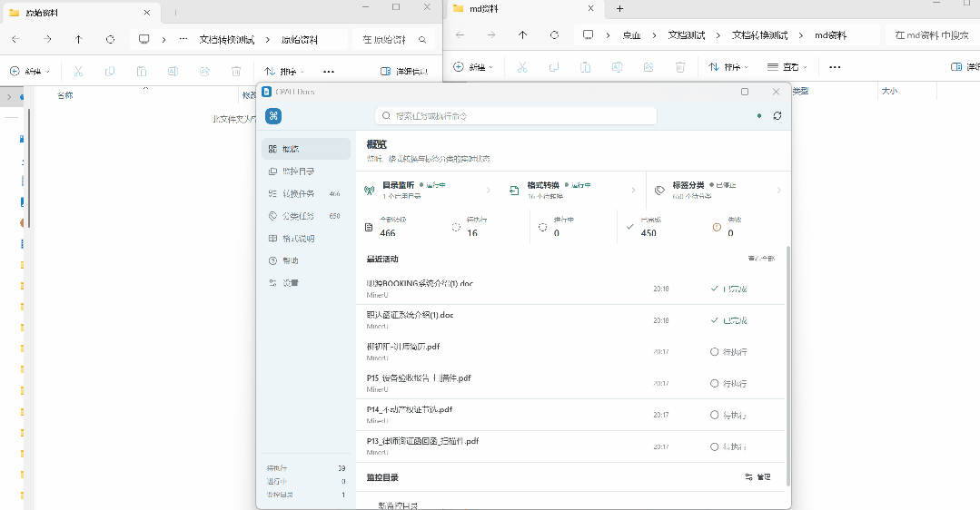Open the 新建 dropdown in the md资料 window
980x510 pixels.
pyautogui.click(x=473, y=67)
